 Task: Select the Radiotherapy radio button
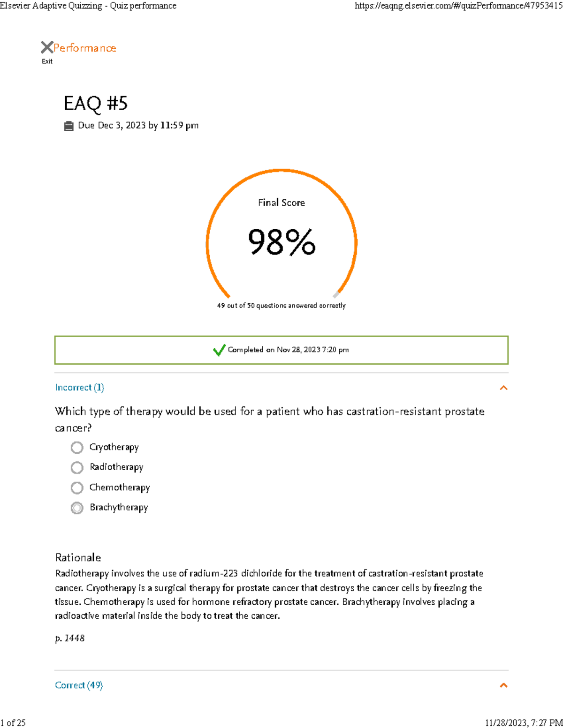pyautogui.click(x=77, y=468)
